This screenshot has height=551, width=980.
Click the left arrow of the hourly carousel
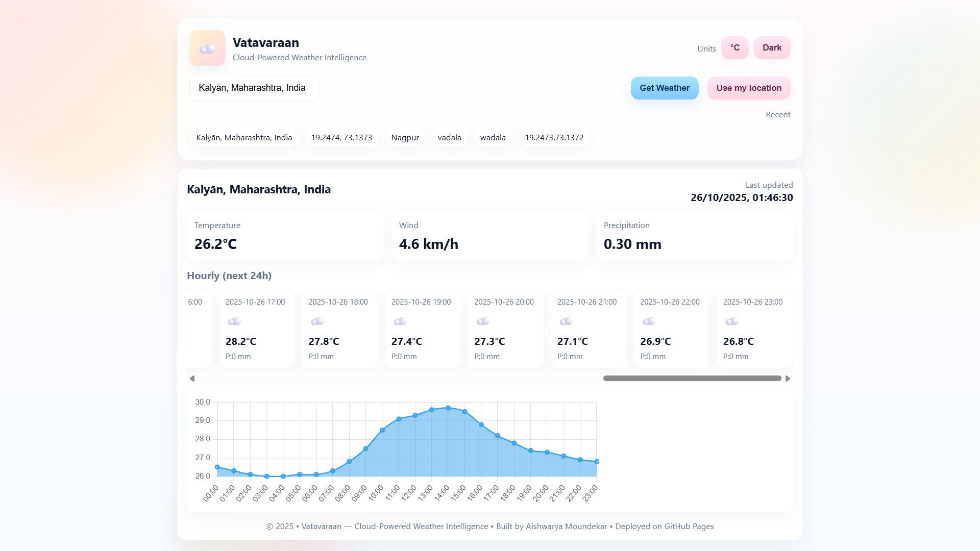coord(192,379)
